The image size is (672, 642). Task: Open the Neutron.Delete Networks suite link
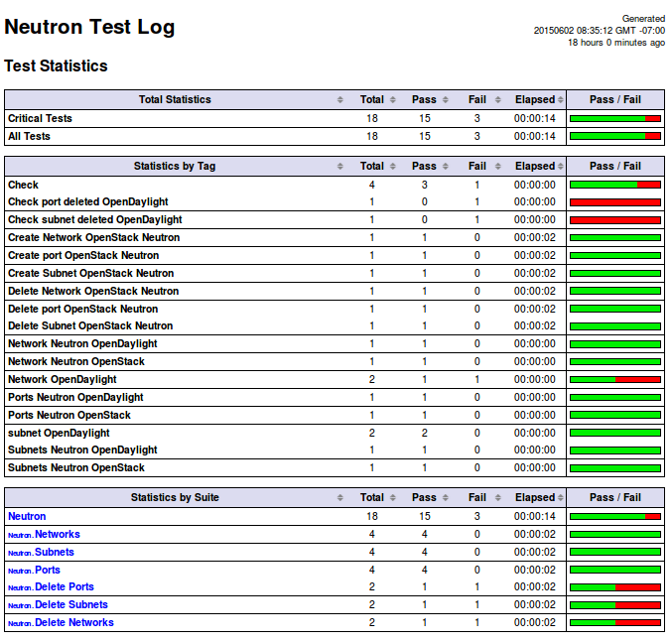(x=73, y=623)
